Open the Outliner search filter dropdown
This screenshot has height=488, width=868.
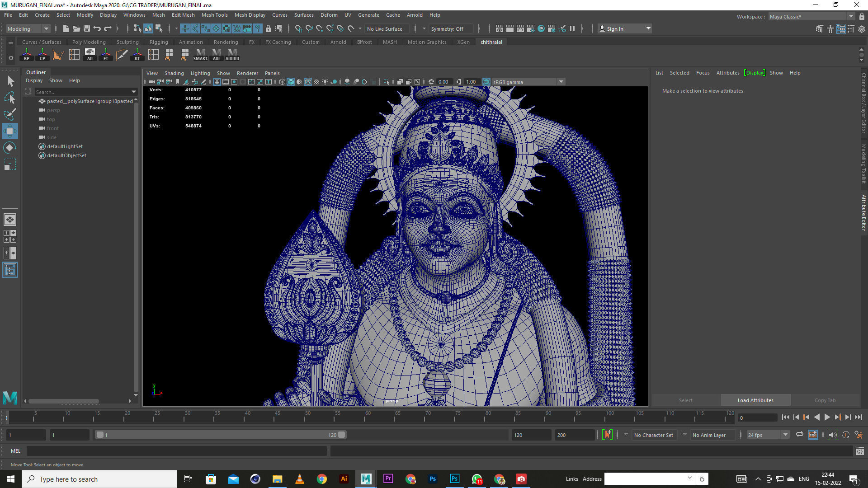[134, 92]
